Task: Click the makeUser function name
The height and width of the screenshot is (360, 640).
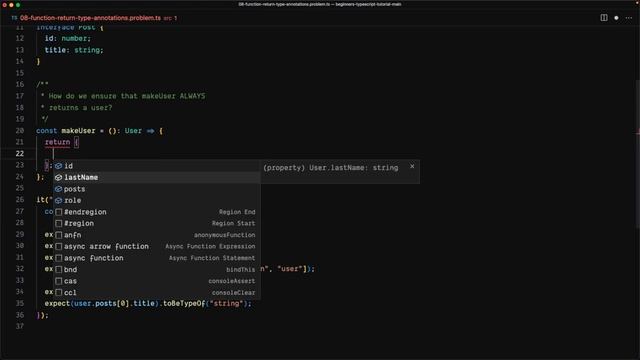Action: [78, 131]
